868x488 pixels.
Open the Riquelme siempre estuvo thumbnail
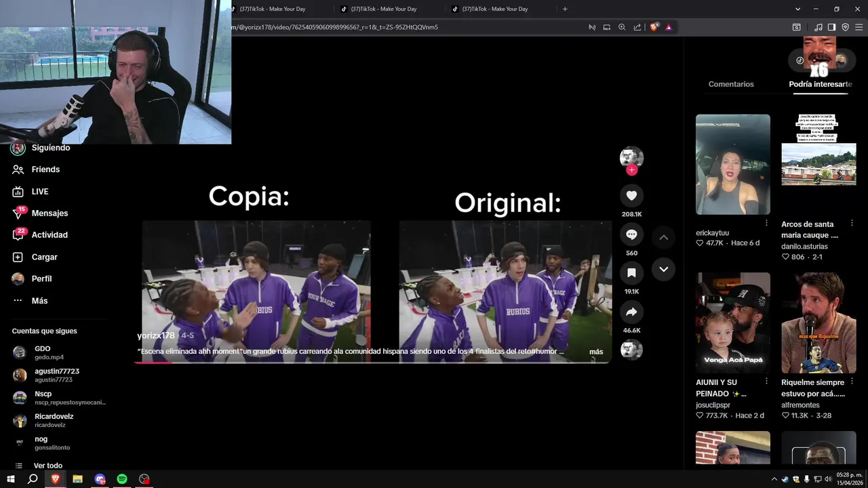tap(818, 323)
